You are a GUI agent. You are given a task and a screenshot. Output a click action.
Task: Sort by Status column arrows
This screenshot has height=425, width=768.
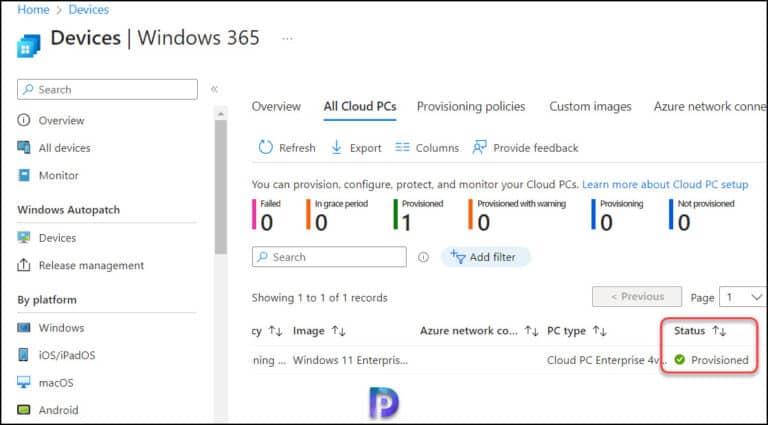(x=719, y=331)
